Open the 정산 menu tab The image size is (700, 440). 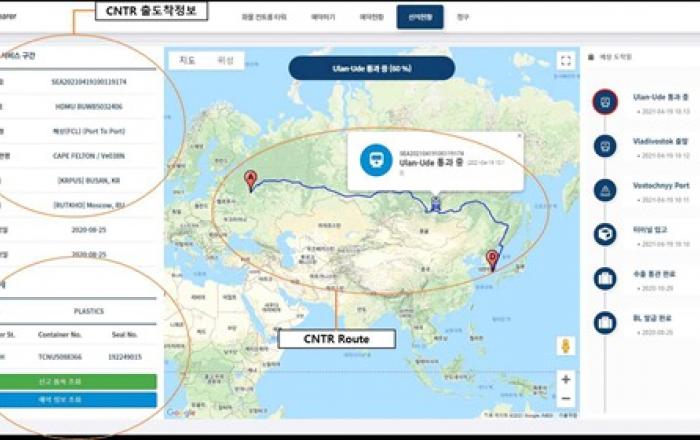click(x=462, y=17)
